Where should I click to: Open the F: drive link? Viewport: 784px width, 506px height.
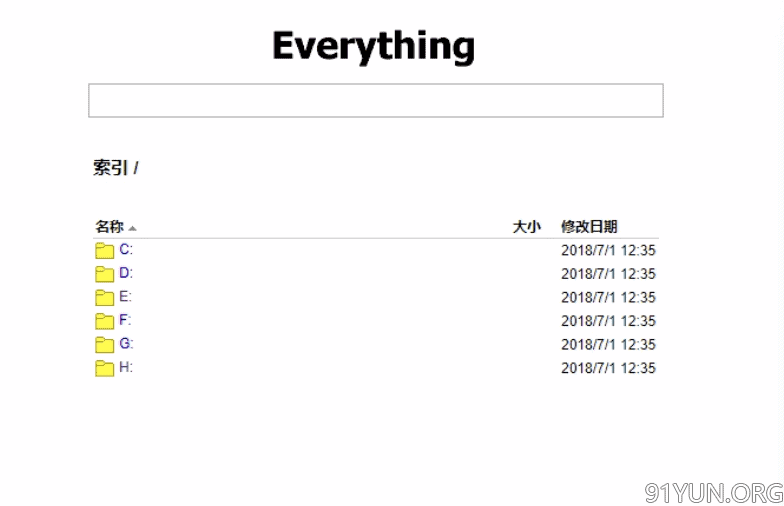125,320
